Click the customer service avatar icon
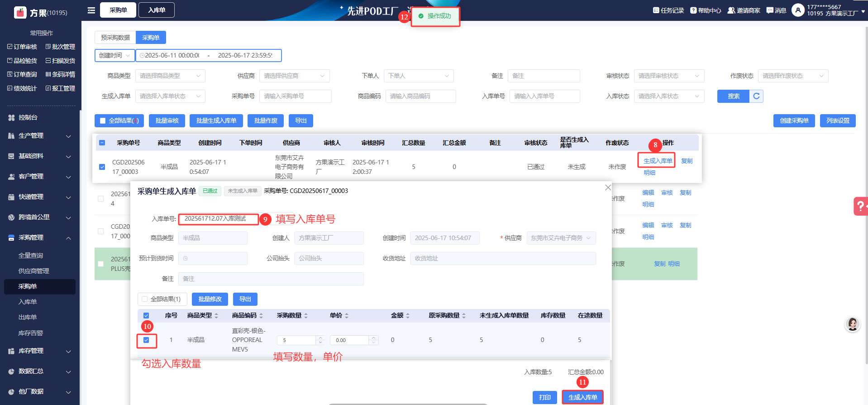Screen dimensions: 868x405 853,324
